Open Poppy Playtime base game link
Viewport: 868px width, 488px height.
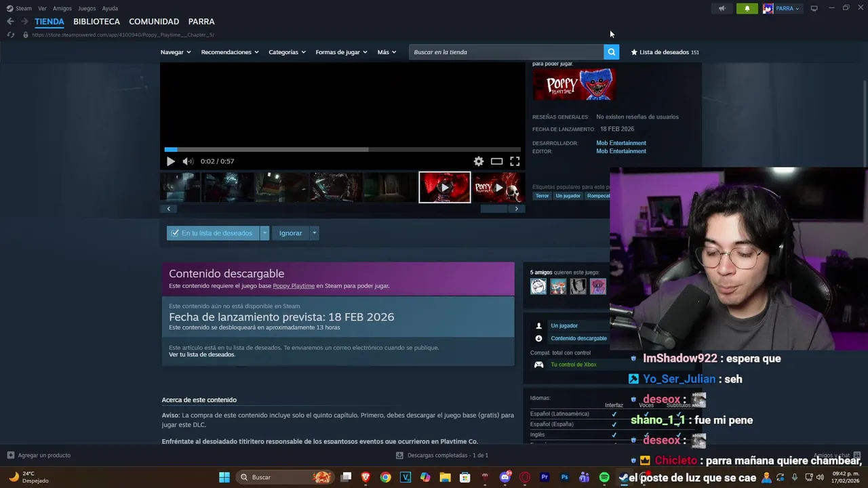[294, 286]
